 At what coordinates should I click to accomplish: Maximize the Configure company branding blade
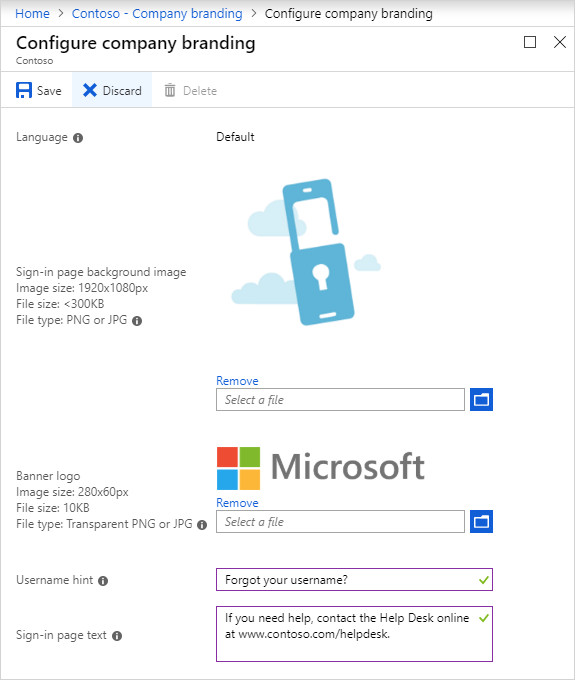tap(530, 42)
